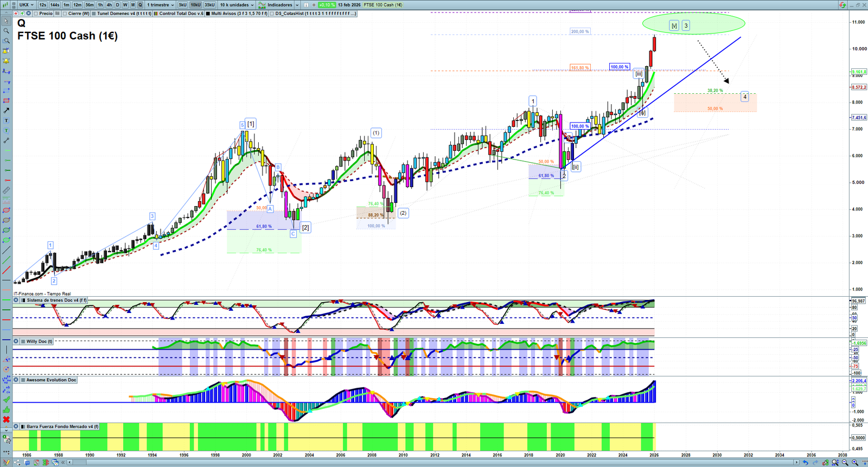868x467 pixels.
Task: Open the UKX symbol dropdown
Action: [27, 5]
